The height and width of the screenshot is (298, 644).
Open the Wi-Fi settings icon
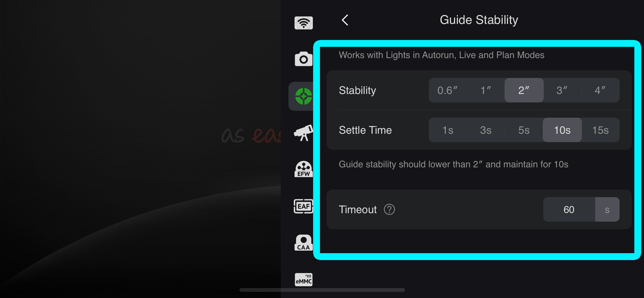pyautogui.click(x=303, y=23)
